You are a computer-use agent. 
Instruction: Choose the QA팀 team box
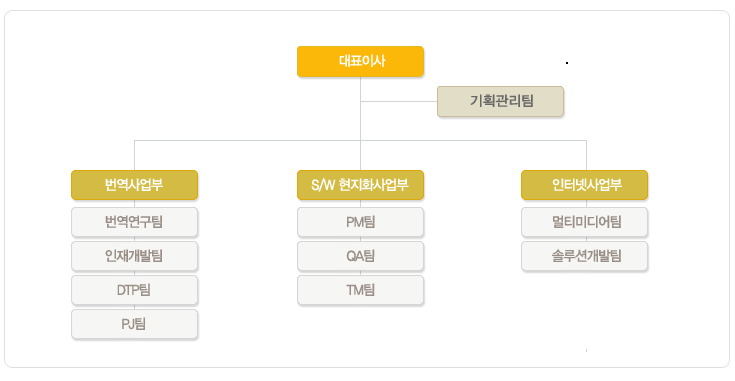coord(360,256)
